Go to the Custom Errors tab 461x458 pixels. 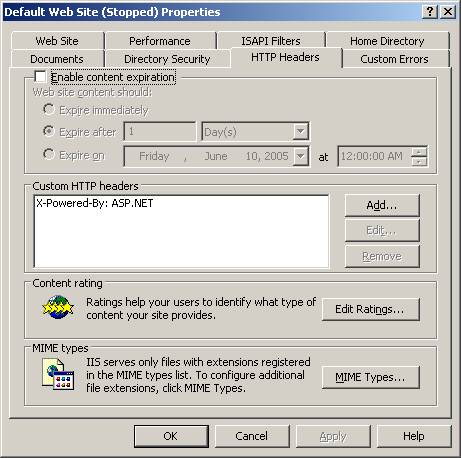coord(394,59)
